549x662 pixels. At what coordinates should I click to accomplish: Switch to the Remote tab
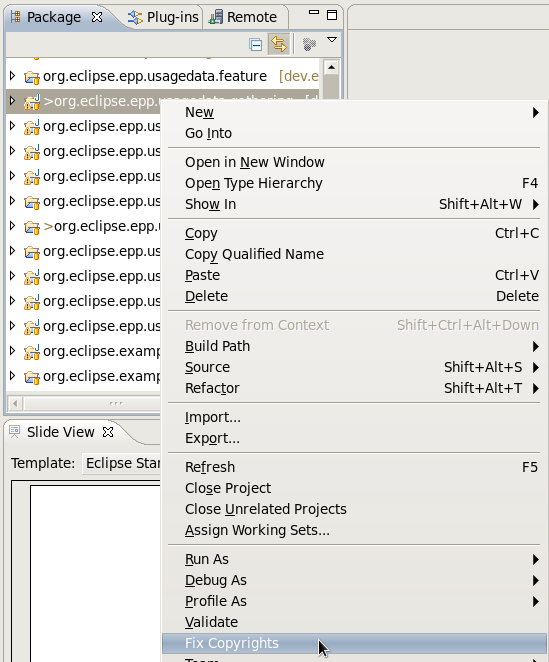[x=243, y=17]
